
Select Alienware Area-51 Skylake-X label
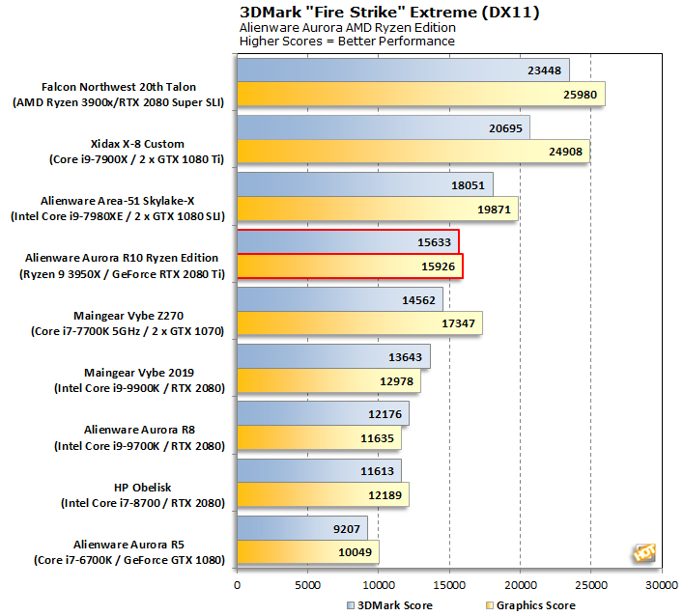tap(117, 201)
